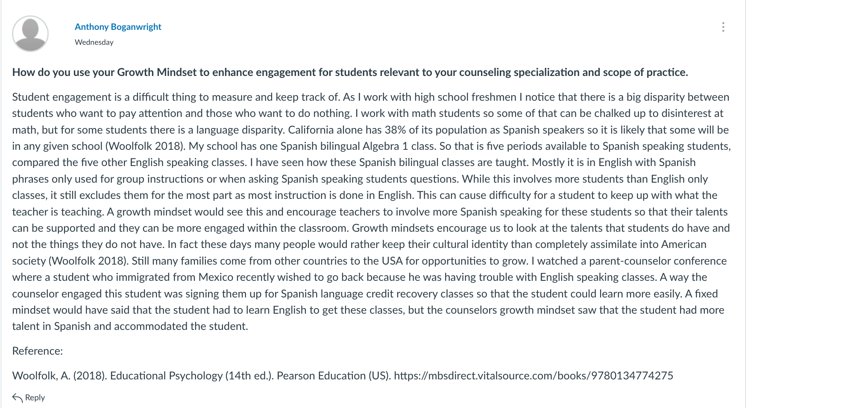
Task: Click the word 'California' in the post
Action: coord(311,130)
